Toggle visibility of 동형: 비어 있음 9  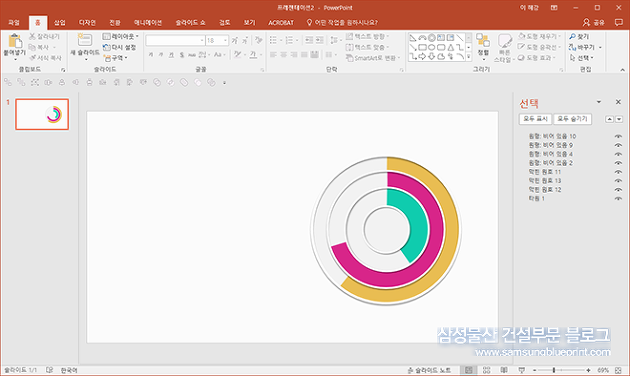[x=618, y=145]
